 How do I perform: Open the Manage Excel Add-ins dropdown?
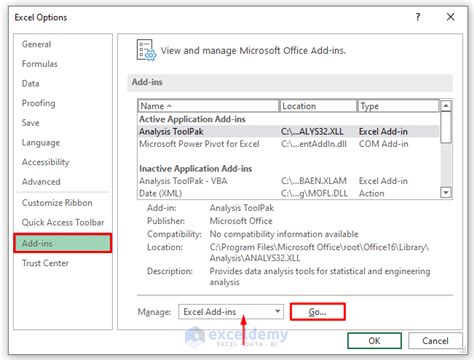click(231, 312)
